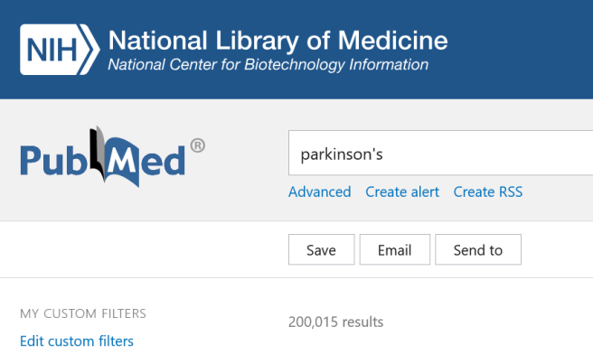Open the Create RSS link
Image resolution: width=593 pixels, height=364 pixels.
click(x=488, y=192)
